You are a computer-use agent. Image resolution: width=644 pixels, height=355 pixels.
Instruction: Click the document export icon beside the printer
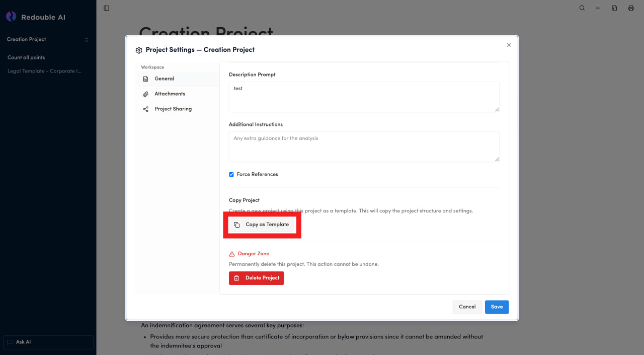pos(614,8)
